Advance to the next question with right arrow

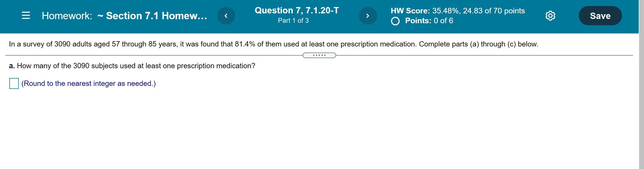tap(368, 16)
